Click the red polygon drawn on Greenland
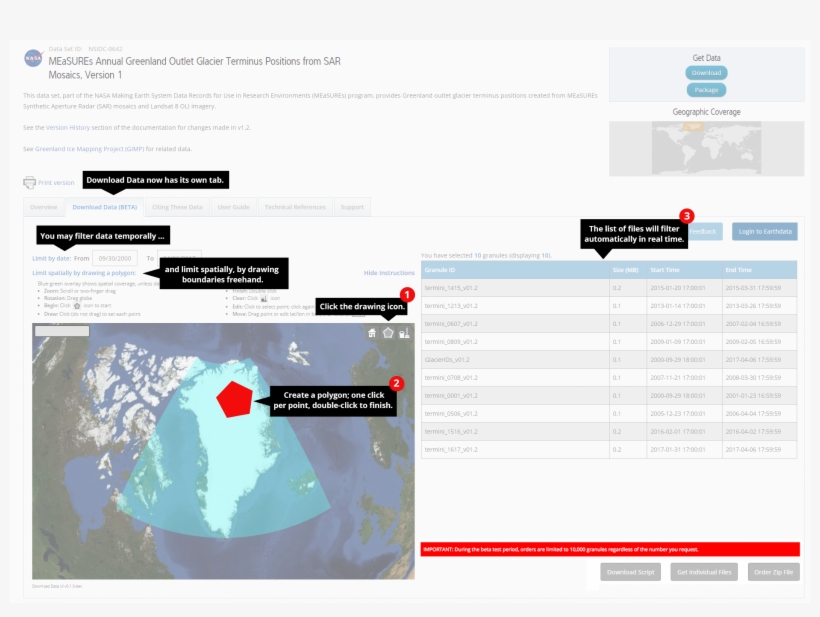 pos(235,398)
